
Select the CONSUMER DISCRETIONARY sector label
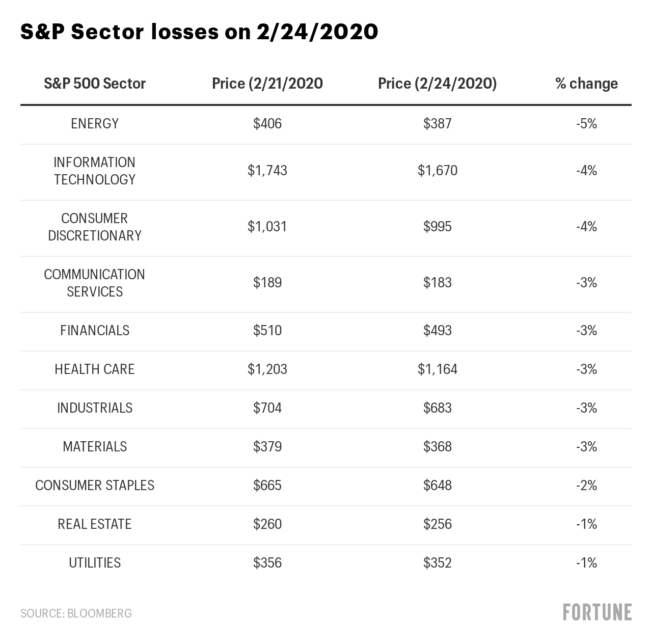coord(95,227)
